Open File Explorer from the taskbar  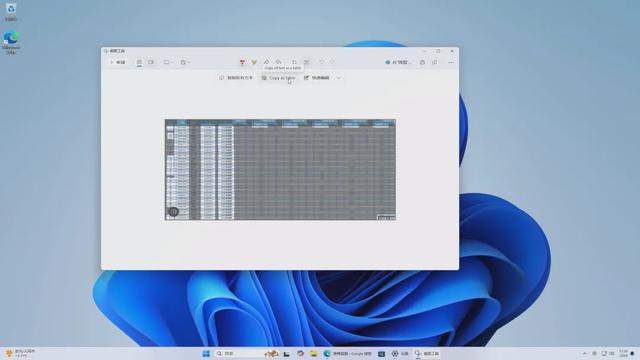[x=313, y=353]
